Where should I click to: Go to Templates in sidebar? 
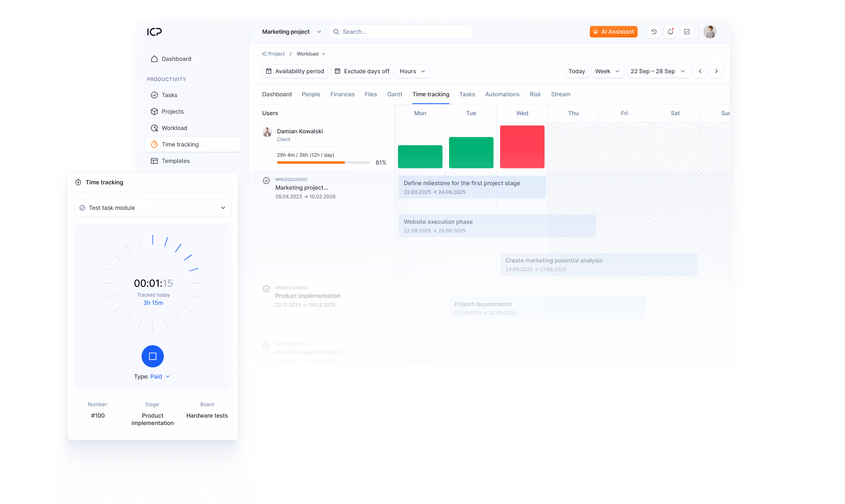pyautogui.click(x=175, y=161)
